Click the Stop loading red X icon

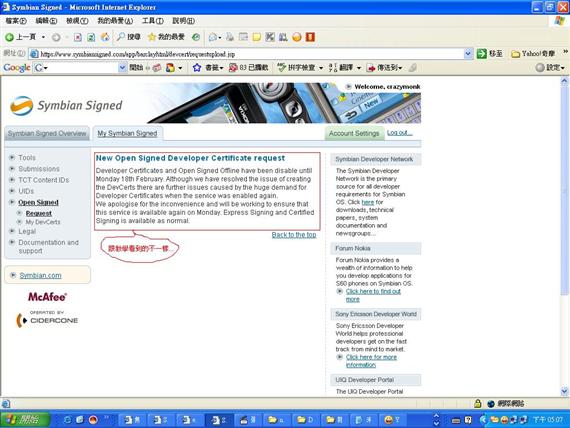point(78,37)
